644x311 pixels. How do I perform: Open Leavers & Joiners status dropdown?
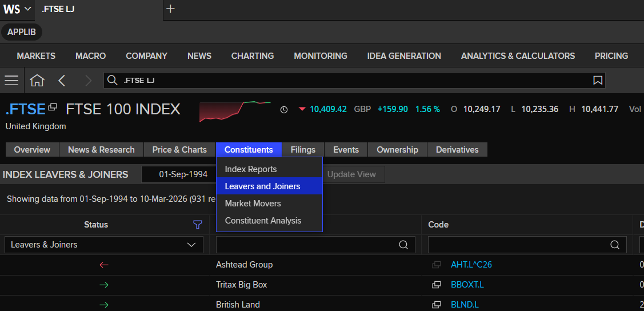pos(104,245)
